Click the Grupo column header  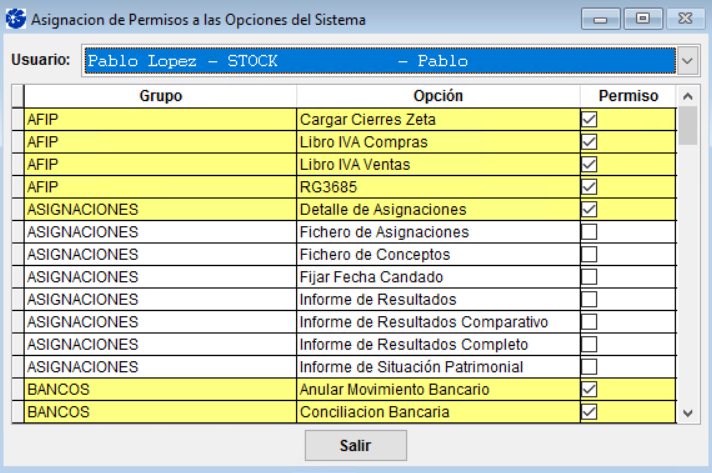pos(160,96)
